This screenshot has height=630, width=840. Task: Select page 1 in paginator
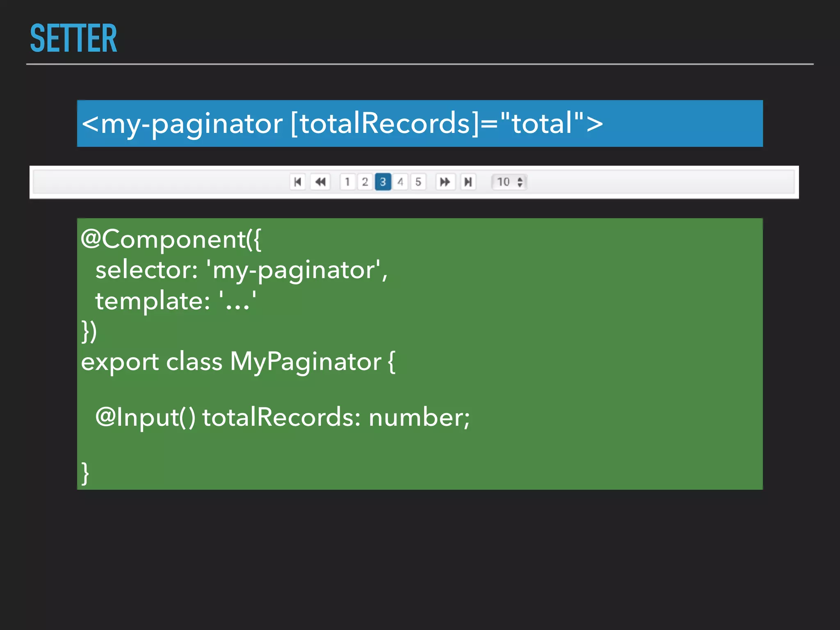pyautogui.click(x=347, y=182)
